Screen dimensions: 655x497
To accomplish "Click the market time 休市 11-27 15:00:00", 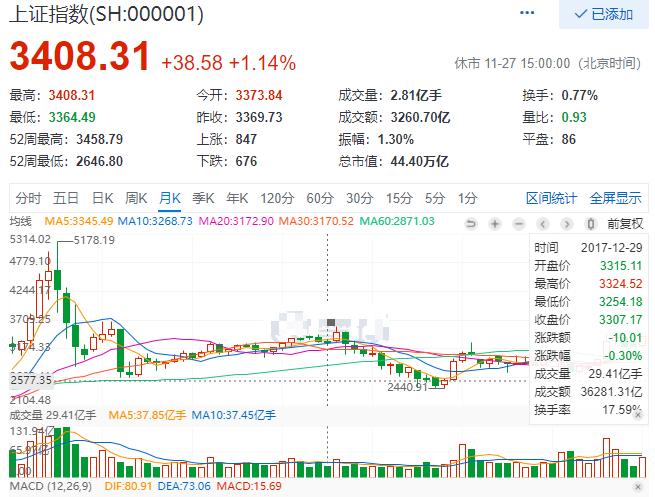I will tap(513, 63).
